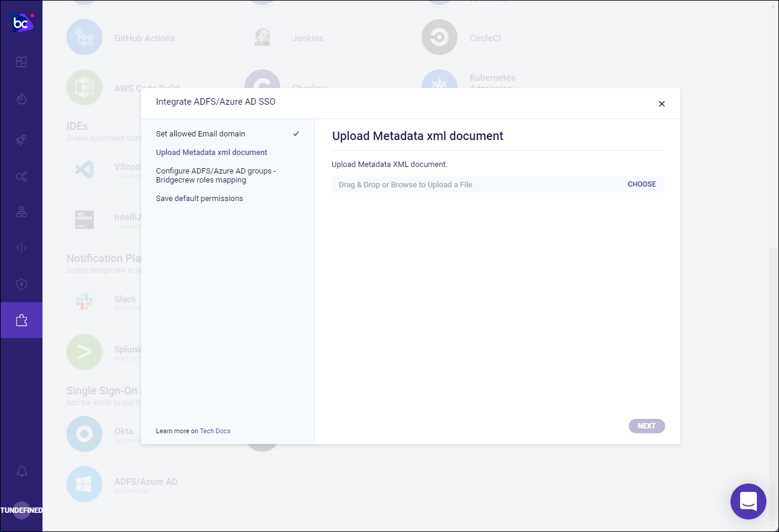Click the IntelliJ JetBrains icon
The image size is (779, 532).
click(84, 220)
